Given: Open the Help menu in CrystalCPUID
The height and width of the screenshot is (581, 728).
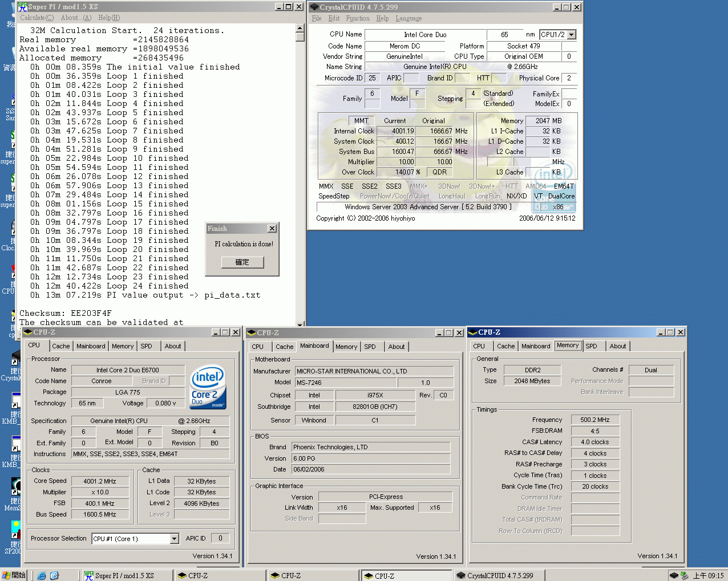Looking at the screenshot, I should click(x=382, y=18).
